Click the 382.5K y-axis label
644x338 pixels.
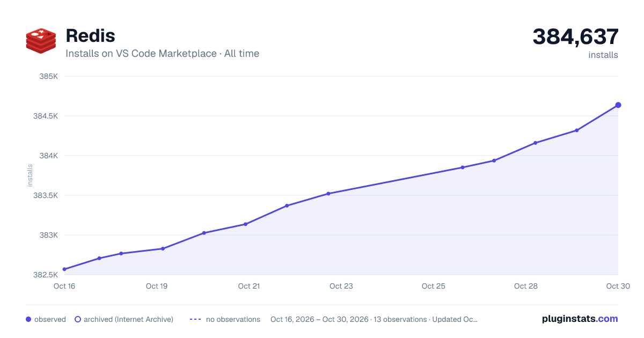pos(46,275)
